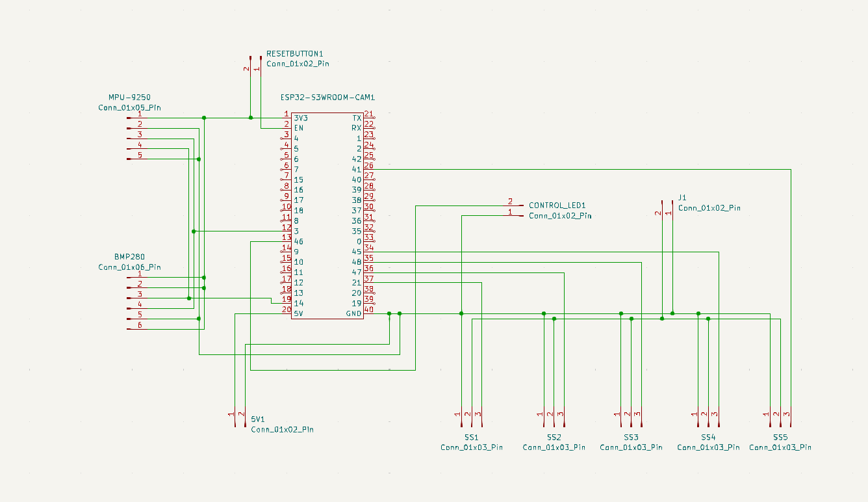The image size is (868, 502).
Task: Click the wire junction next to RESETBUTTON1 on 3V3 line
Action: 251,118
